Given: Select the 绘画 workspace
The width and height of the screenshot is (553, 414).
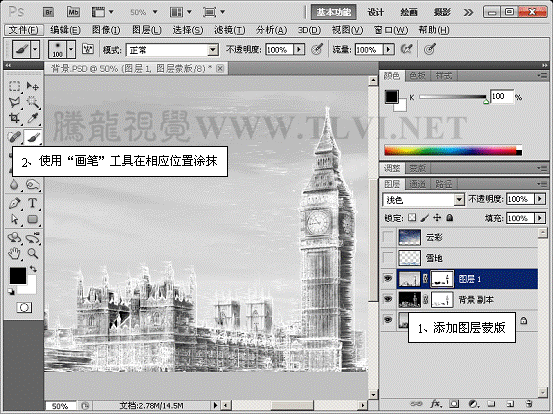Looking at the screenshot, I should [409, 12].
